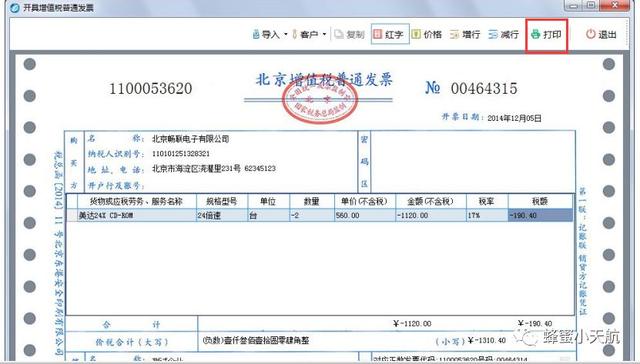Click the 税额 column header
Viewport: 640px width, 364px height.
(x=540, y=202)
